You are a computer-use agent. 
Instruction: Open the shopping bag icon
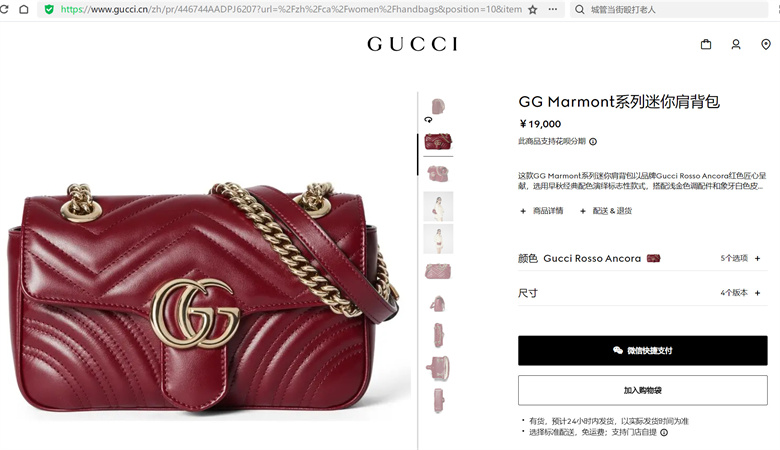point(705,45)
